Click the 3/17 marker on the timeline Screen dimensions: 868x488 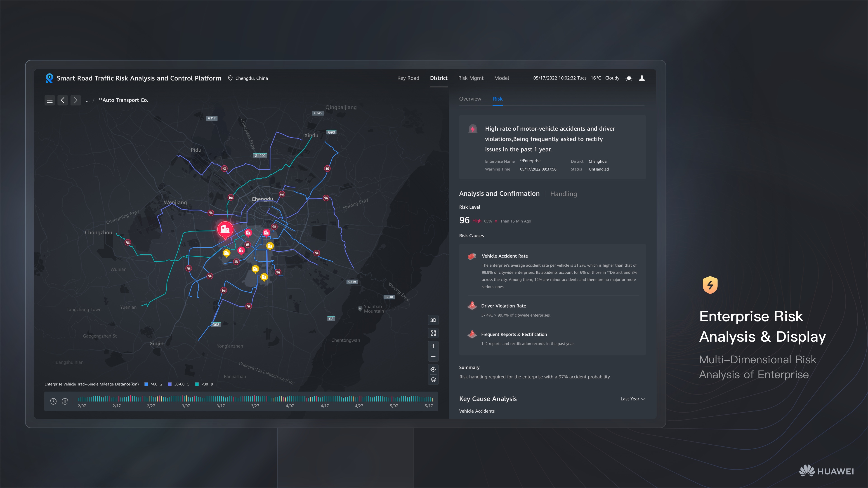click(220, 406)
